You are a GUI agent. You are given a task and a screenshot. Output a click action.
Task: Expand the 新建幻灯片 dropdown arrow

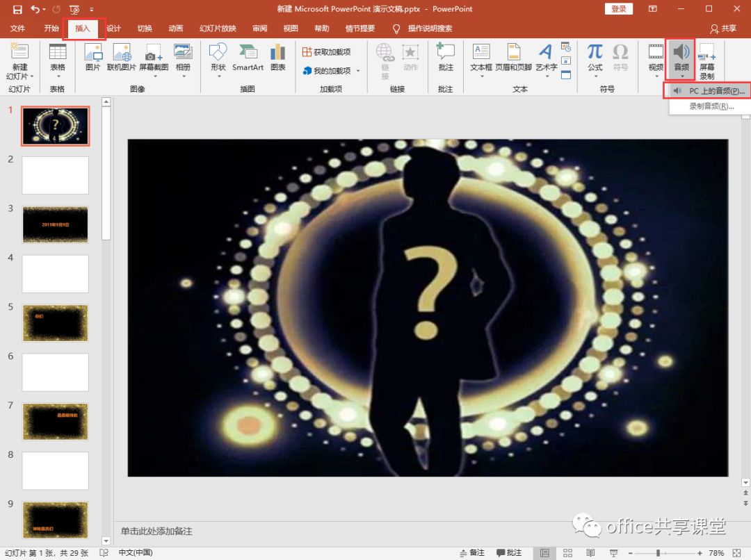[31, 76]
